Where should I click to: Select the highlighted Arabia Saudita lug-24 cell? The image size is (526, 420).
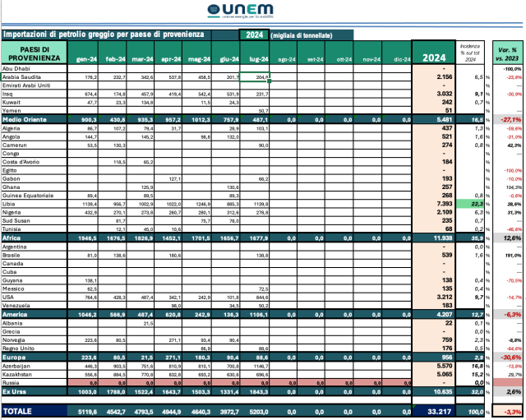(x=254, y=76)
